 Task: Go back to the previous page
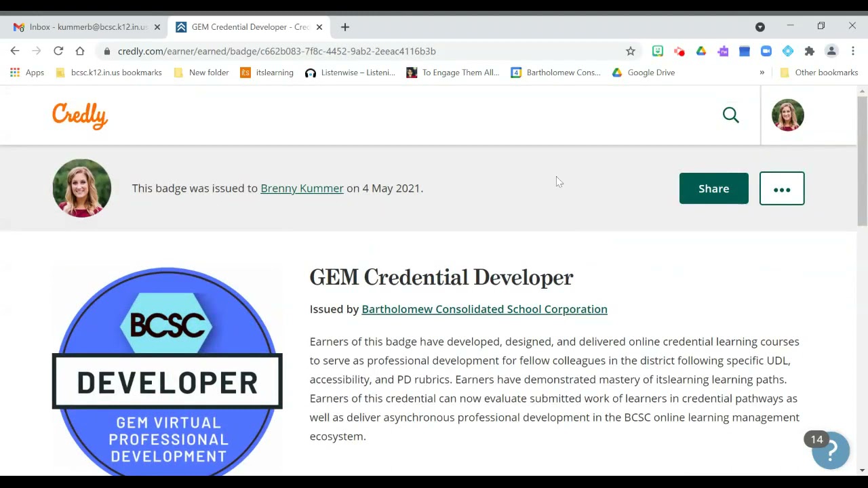15,51
